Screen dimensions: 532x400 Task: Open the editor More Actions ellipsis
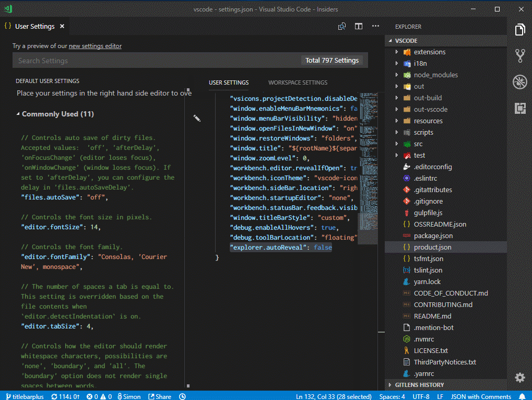(x=375, y=26)
